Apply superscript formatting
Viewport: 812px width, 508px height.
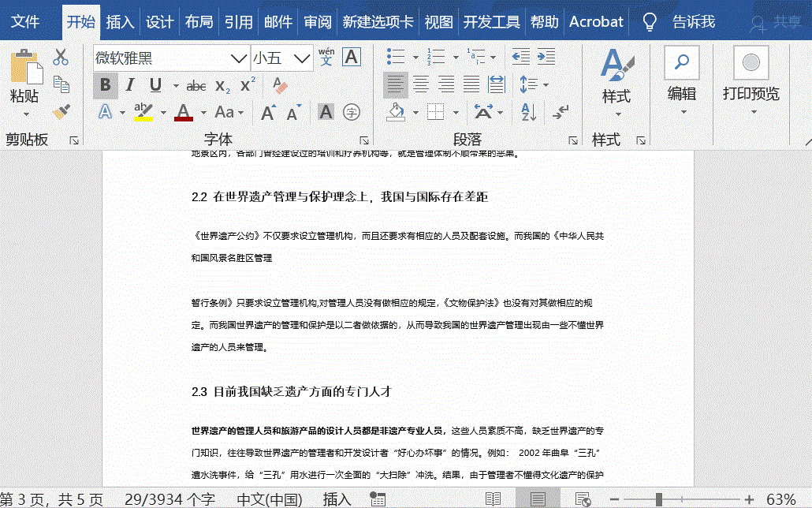[x=246, y=85]
